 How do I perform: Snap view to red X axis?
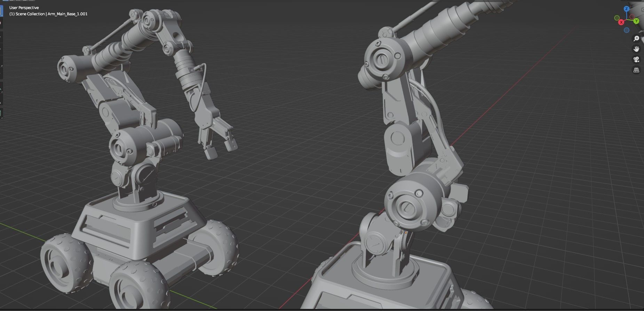point(621,22)
